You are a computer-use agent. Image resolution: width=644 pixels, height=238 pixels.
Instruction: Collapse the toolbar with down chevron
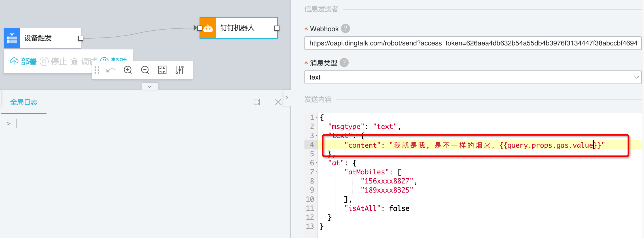click(150, 87)
